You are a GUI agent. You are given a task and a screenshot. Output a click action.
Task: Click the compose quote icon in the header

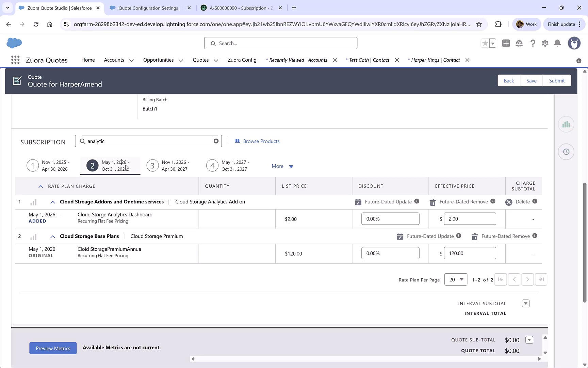click(17, 81)
